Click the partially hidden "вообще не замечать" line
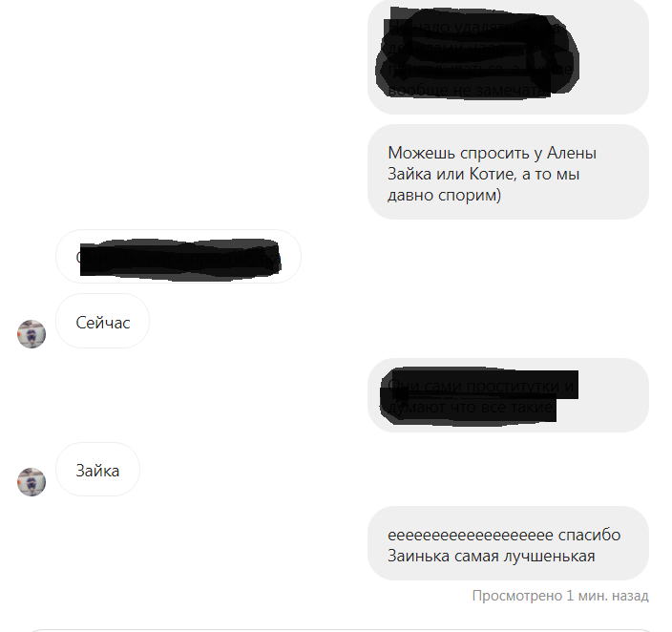The width and height of the screenshot is (672, 632). (x=468, y=91)
